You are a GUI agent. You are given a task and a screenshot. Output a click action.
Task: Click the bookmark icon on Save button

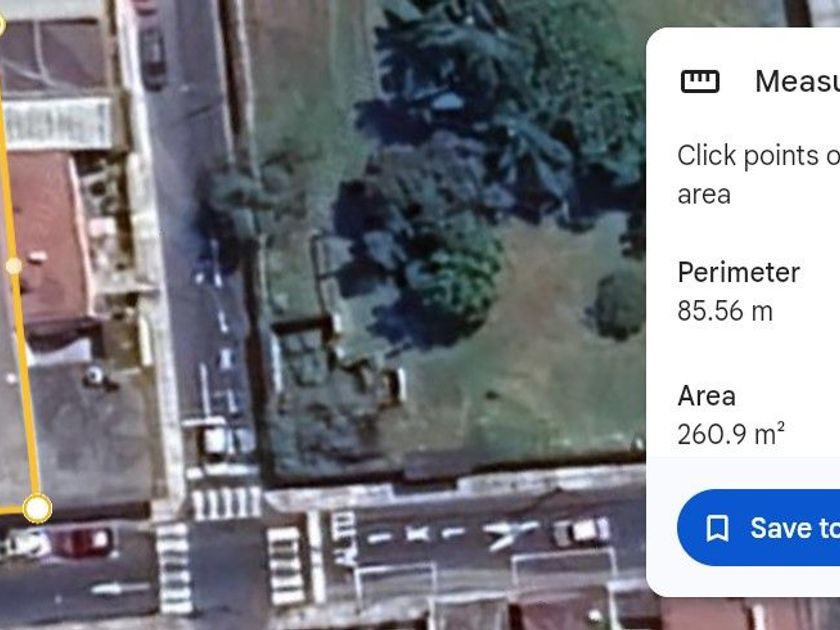pos(717,528)
